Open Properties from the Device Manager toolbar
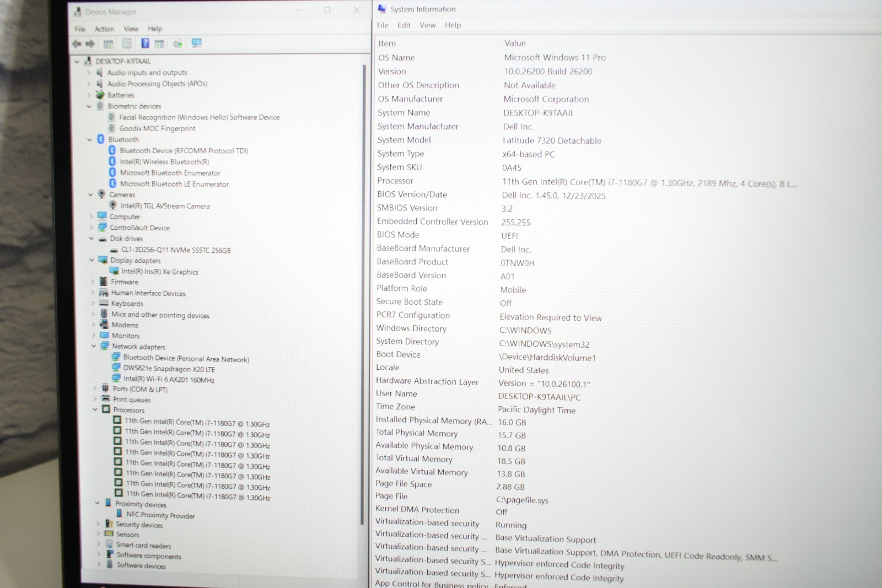The height and width of the screenshot is (588, 882). point(127,44)
